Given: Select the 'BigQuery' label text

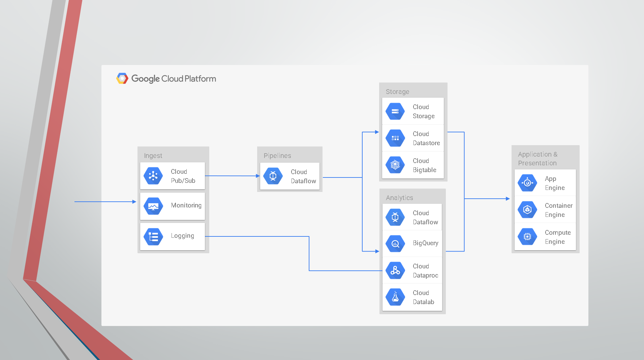Looking at the screenshot, I should tap(426, 243).
